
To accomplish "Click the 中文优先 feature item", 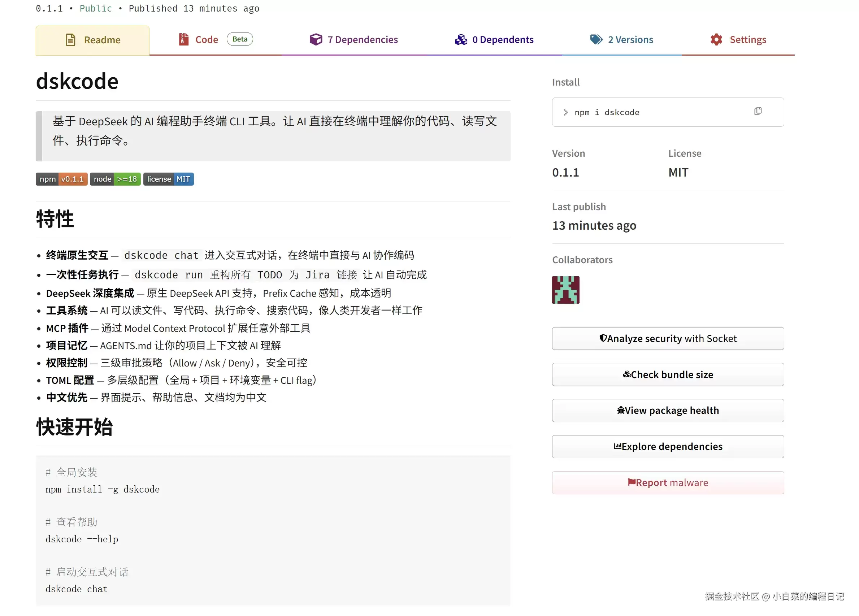I will 156,398.
